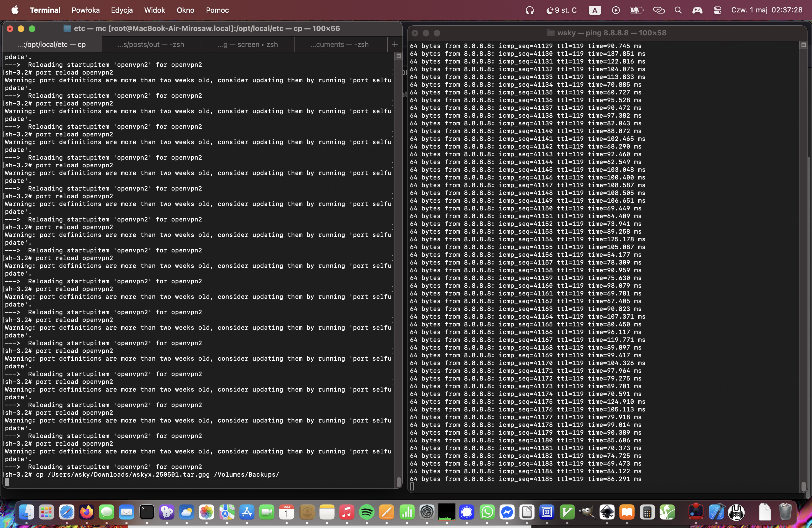Screen dimensions: 812x528
Task: Open Spotify from the dock
Action: 367,512
